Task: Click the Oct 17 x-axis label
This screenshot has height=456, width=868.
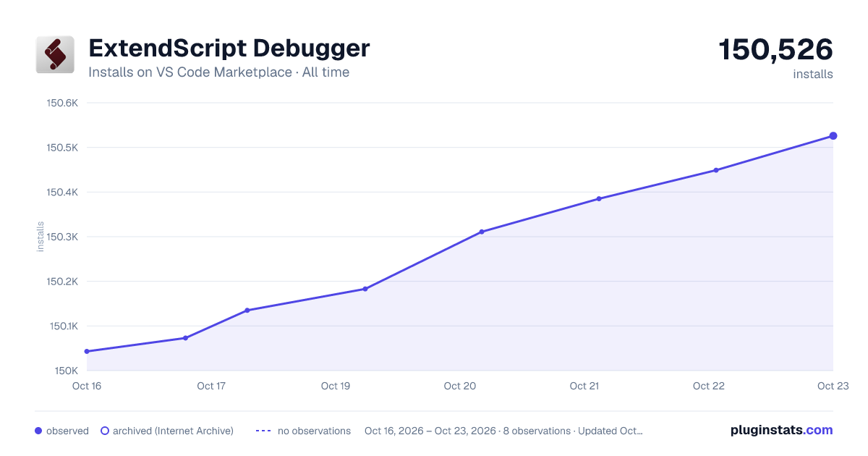Action: [x=211, y=386]
